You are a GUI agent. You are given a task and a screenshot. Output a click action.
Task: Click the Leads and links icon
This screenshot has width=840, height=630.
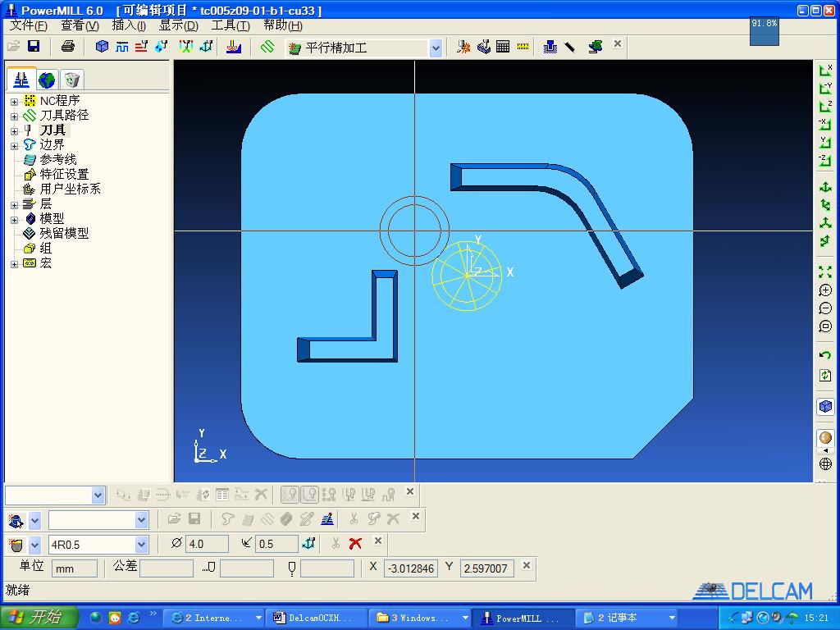[186, 47]
